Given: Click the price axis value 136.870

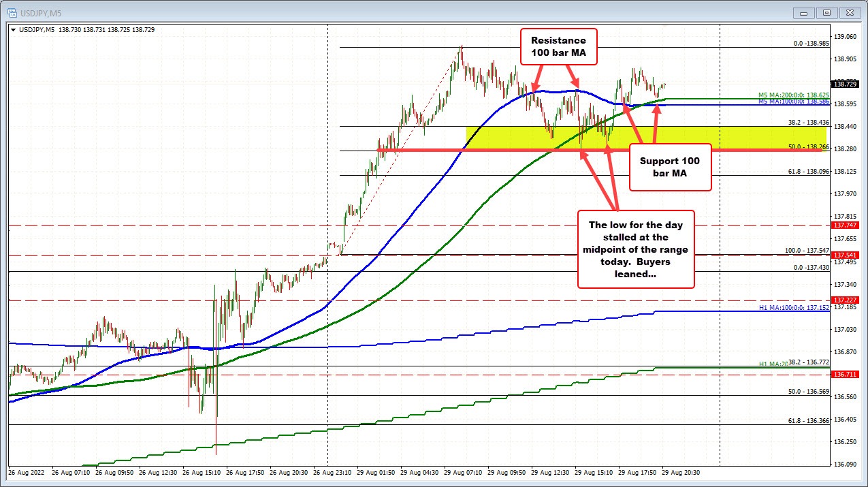Looking at the screenshot, I should [x=845, y=351].
